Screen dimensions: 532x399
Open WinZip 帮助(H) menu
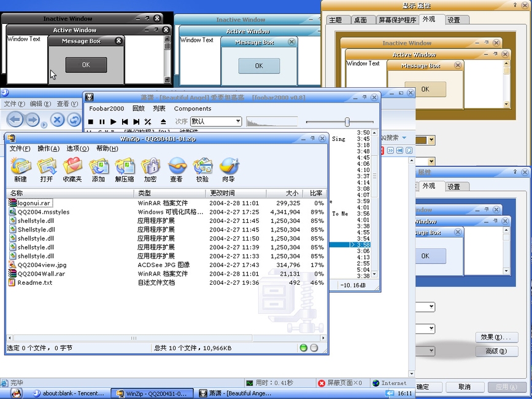click(x=107, y=149)
